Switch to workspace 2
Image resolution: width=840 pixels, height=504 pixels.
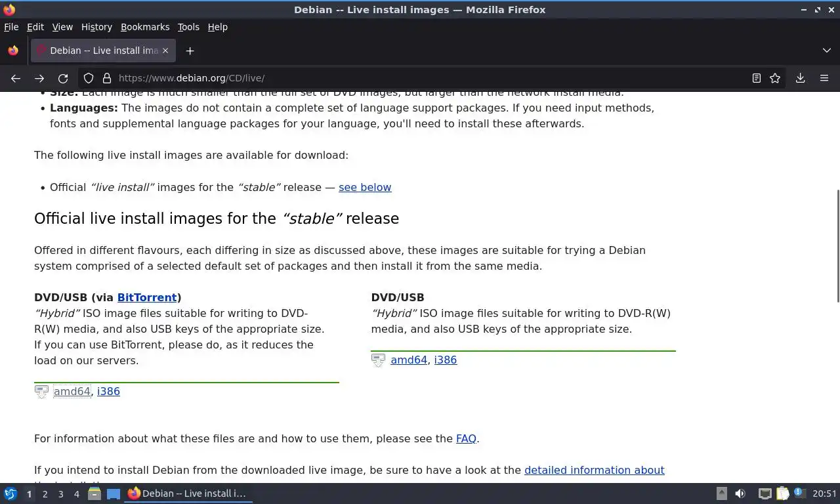point(45,494)
